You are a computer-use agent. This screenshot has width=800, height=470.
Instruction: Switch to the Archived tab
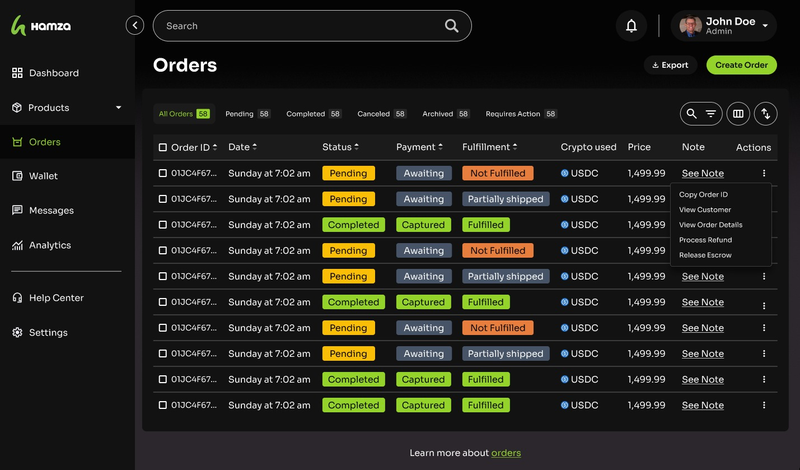[x=446, y=114]
